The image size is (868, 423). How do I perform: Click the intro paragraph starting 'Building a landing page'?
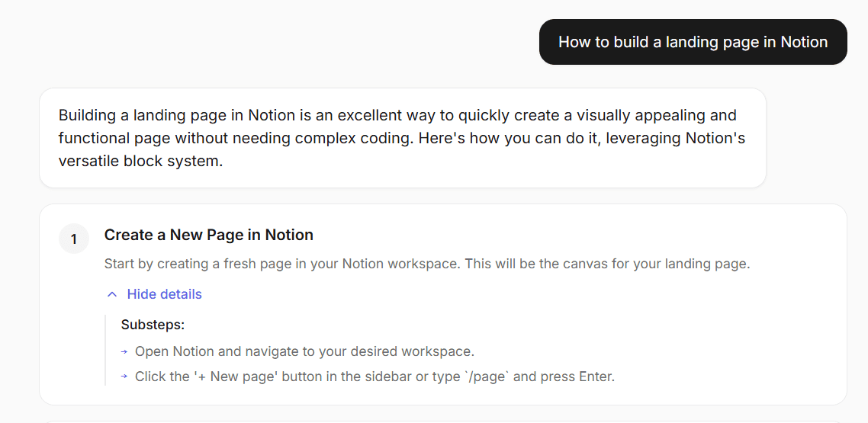402,138
